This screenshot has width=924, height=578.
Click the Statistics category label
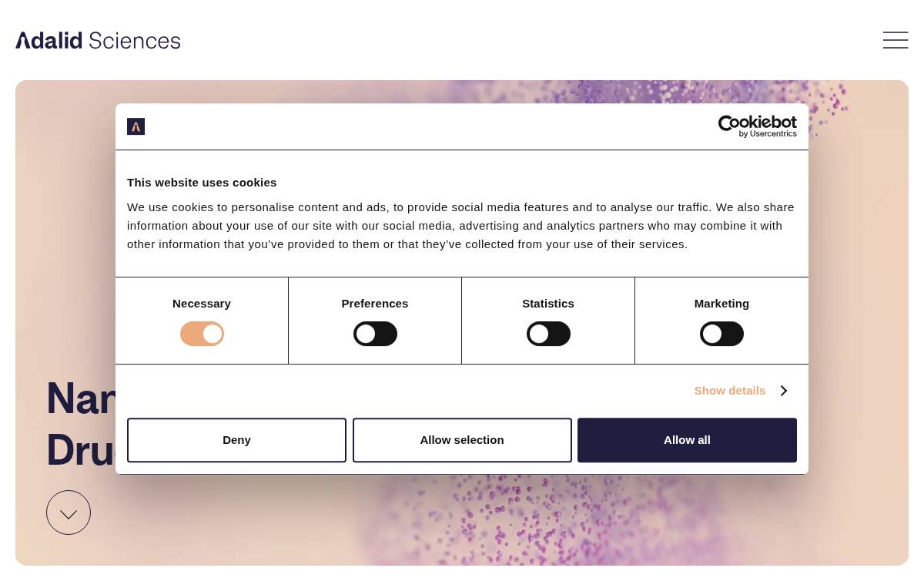[x=548, y=304]
